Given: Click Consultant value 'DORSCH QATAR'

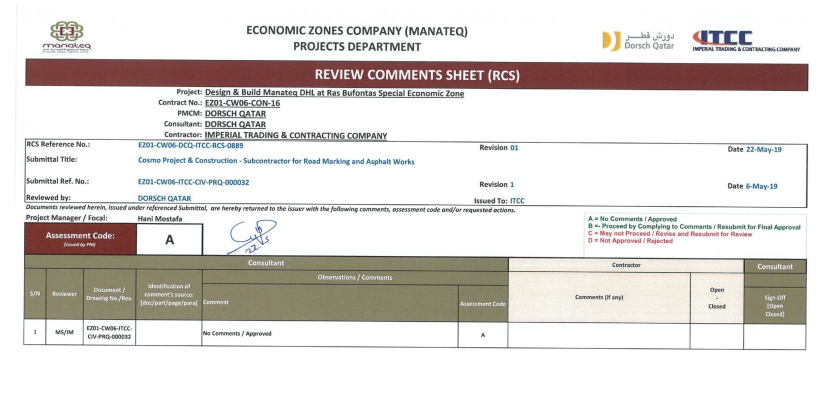Looking at the screenshot, I should 235,124.
